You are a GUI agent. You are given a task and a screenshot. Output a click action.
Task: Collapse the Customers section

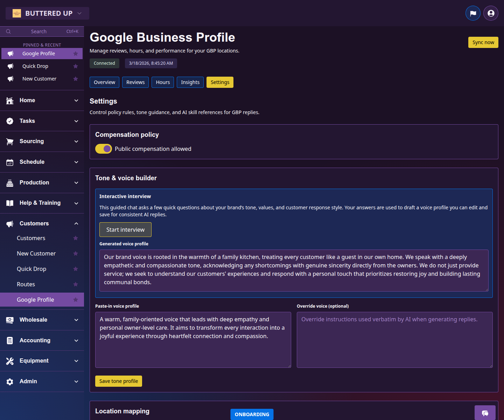pyautogui.click(x=76, y=223)
